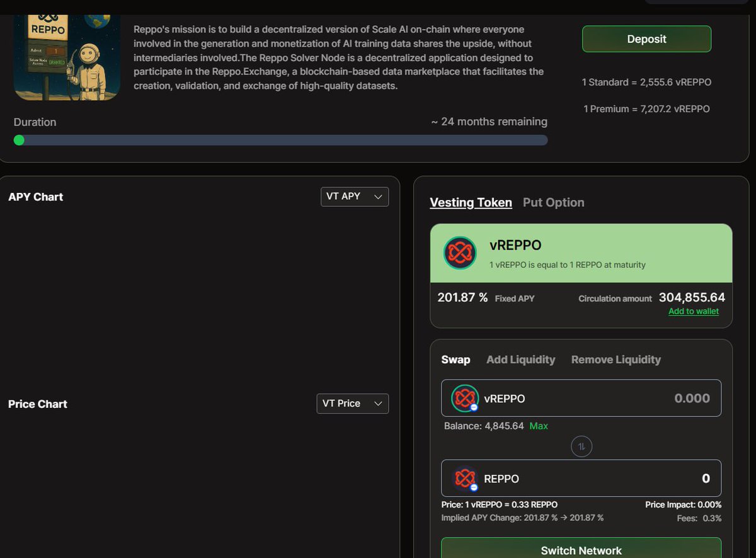Click the price 1 vREPPO = 0.33 REPPO

pos(499,504)
